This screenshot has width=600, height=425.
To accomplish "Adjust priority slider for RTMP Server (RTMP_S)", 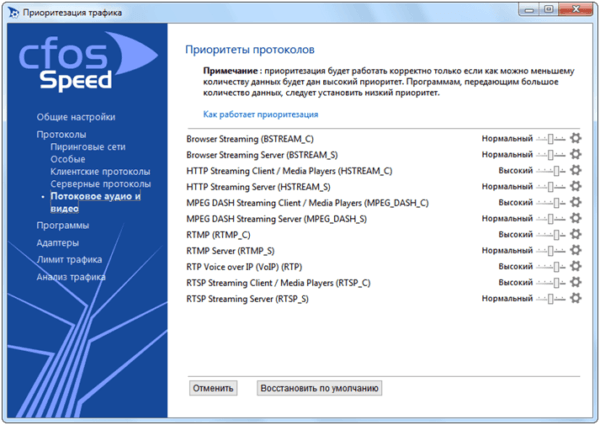I will point(551,251).
